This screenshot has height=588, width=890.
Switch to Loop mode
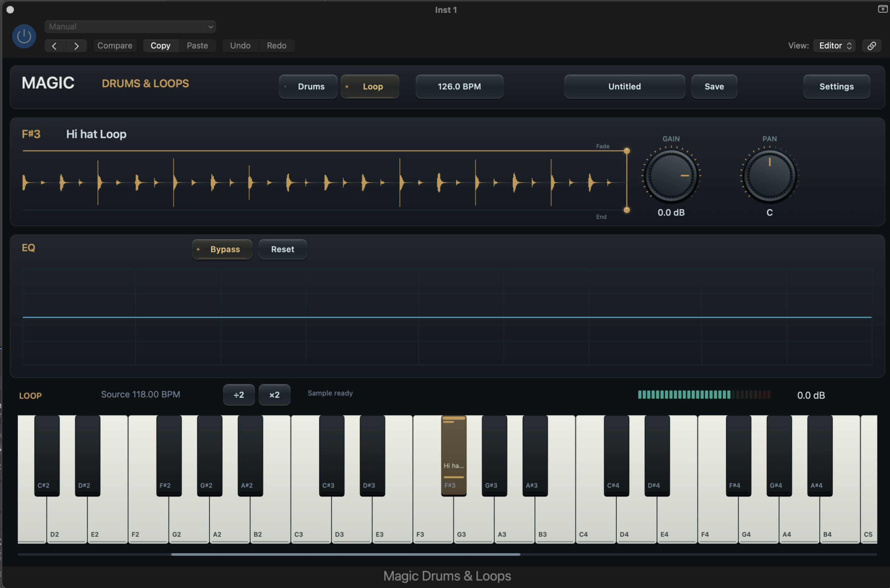coord(370,86)
